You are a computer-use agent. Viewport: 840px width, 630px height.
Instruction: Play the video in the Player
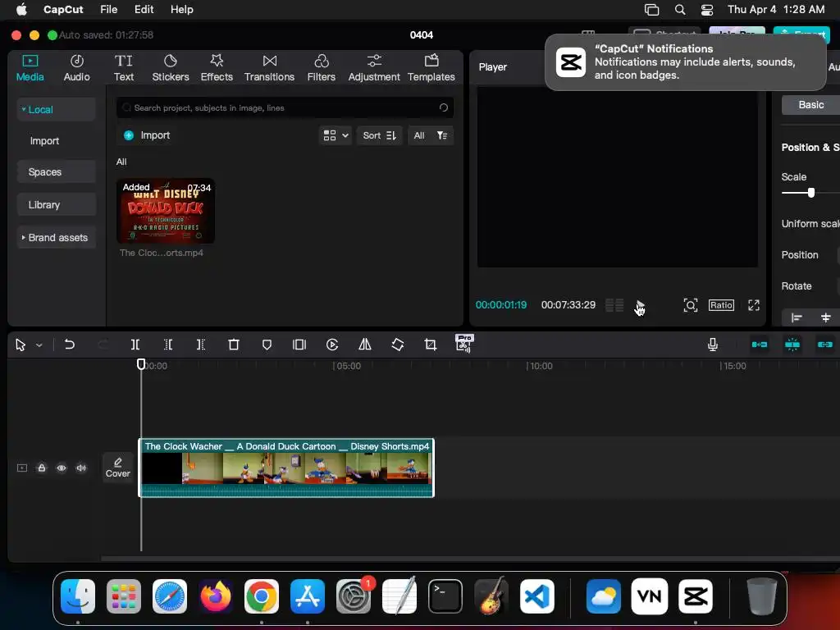pos(640,305)
